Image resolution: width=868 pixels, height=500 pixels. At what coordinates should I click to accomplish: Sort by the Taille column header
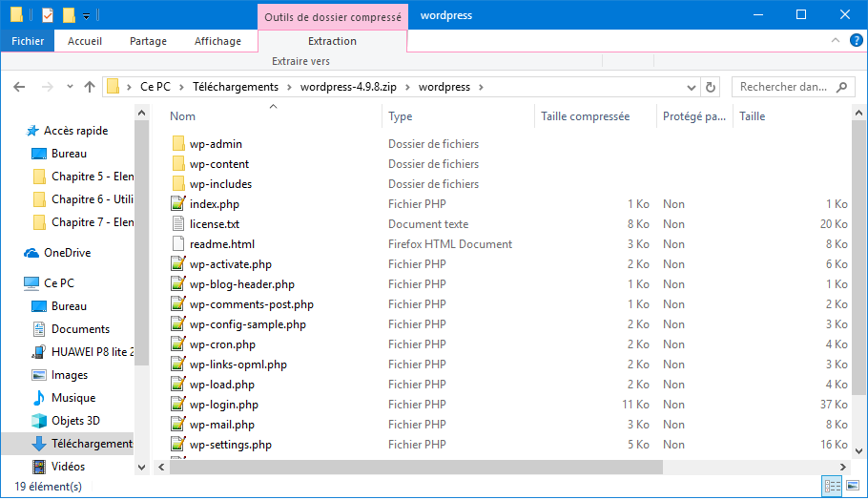[x=753, y=116]
